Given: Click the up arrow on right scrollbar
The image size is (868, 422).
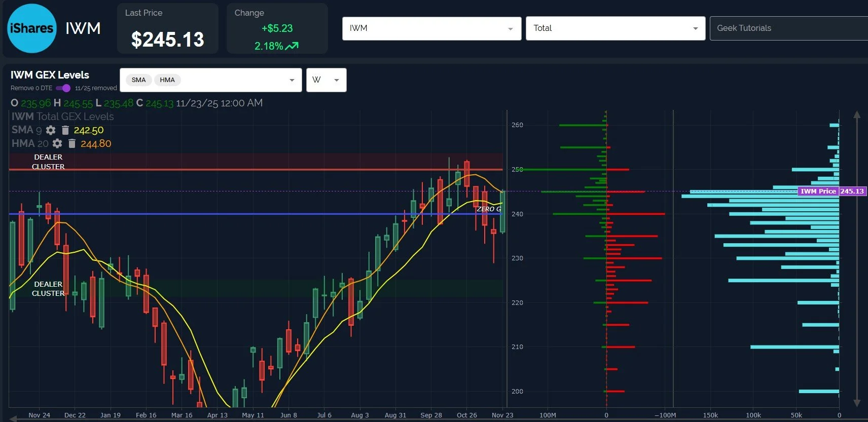Looking at the screenshot, I should pyautogui.click(x=857, y=114).
